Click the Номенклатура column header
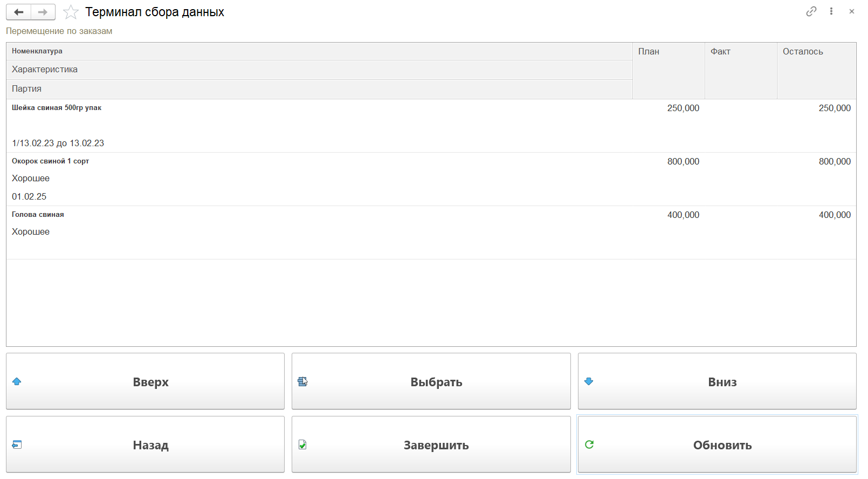The height and width of the screenshot is (479, 868). click(x=37, y=51)
